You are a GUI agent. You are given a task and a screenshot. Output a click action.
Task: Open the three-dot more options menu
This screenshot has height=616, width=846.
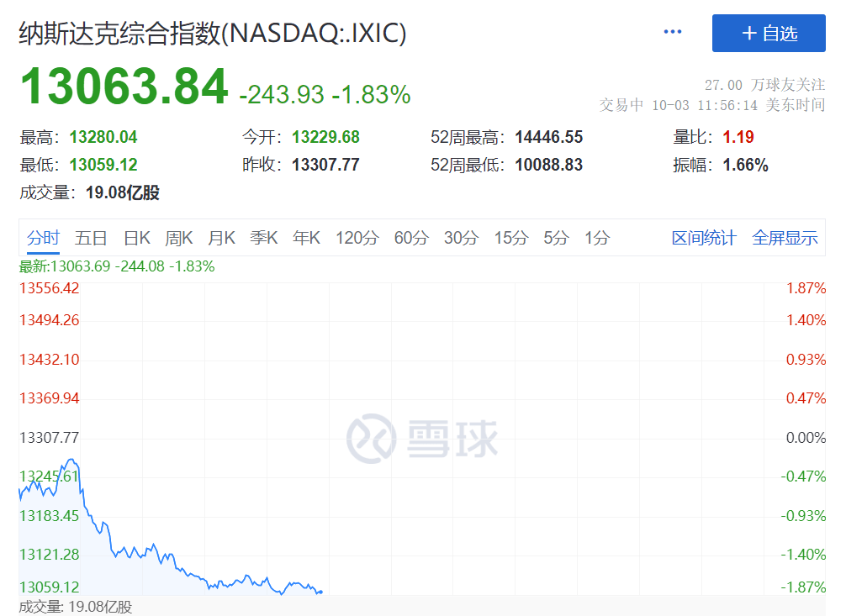672,33
